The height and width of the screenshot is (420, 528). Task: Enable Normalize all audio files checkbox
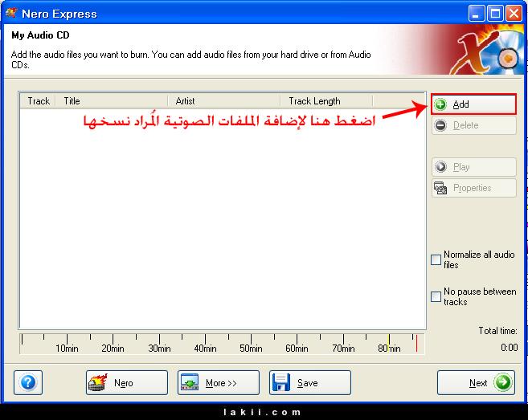click(436, 259)
